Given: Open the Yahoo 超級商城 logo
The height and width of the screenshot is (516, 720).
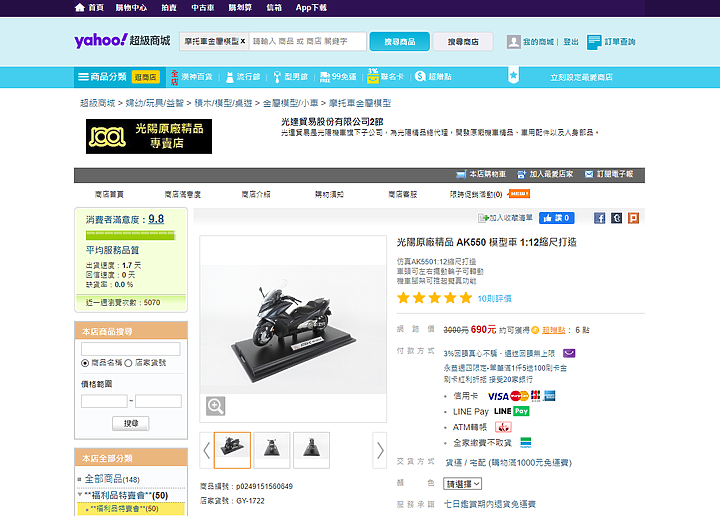Looking at the screenshot, I should (x=122, y=41).
